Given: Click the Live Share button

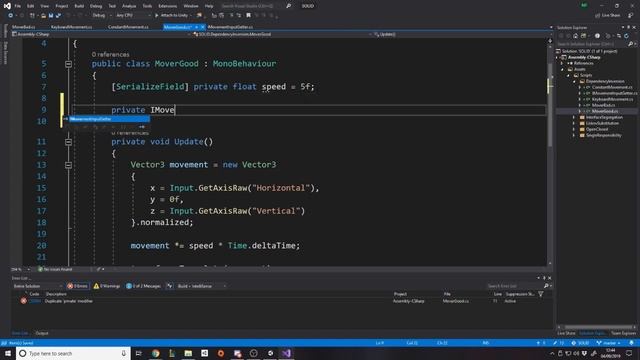Looking at the screenshot, I should pos(608,16).
